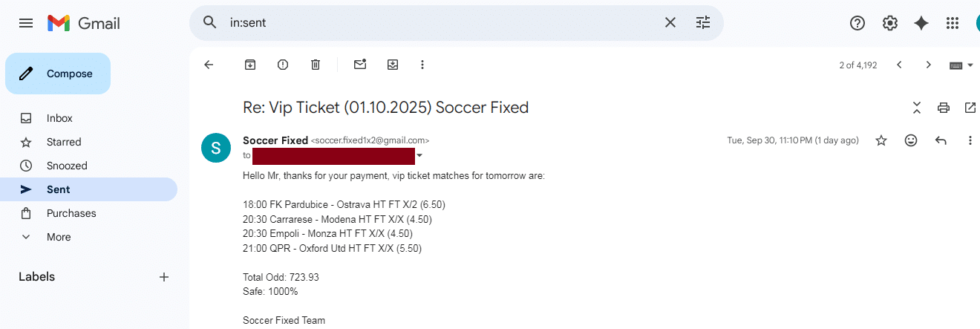Viewport: 980px width, 329px height.
Task: Reply to Soccer Fixed email
Action: coord(941,140)
